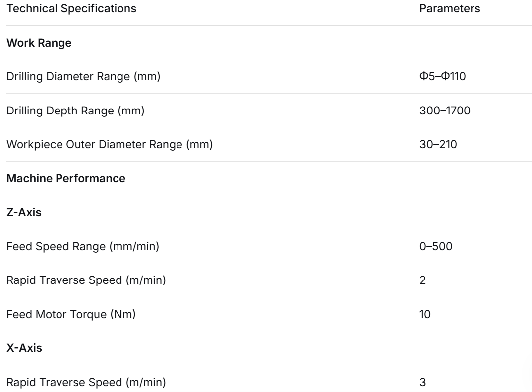Select the Φ5–Φ110 parameter value
This screenshot has height=392, width=532.
click(x=443, y=77)
